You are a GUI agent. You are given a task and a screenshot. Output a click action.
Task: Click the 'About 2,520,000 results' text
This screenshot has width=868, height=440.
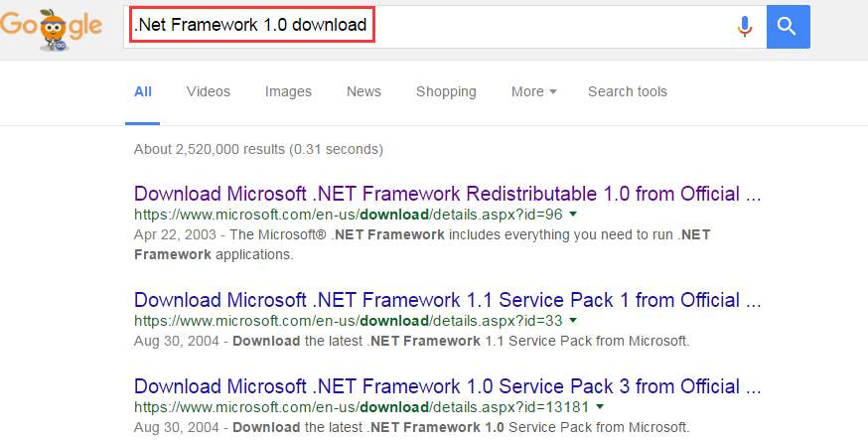coord(258,149)
